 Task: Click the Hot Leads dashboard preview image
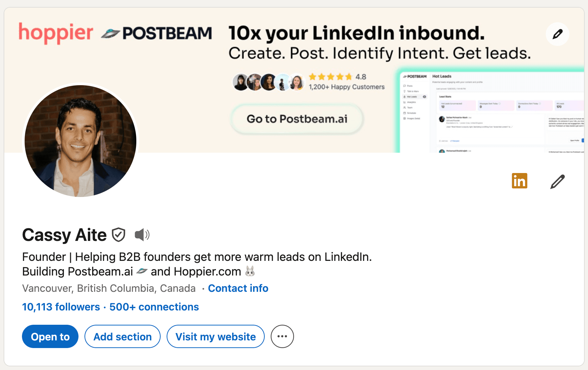click(491, 111)
